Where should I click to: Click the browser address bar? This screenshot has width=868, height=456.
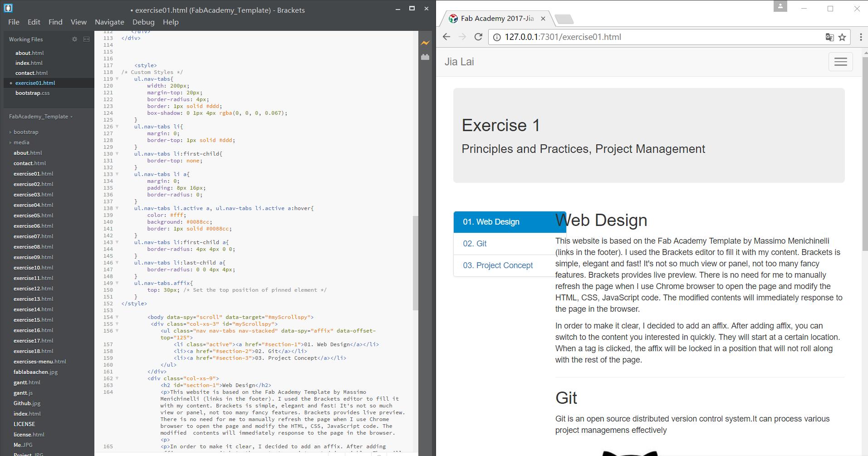coord(653,37)
